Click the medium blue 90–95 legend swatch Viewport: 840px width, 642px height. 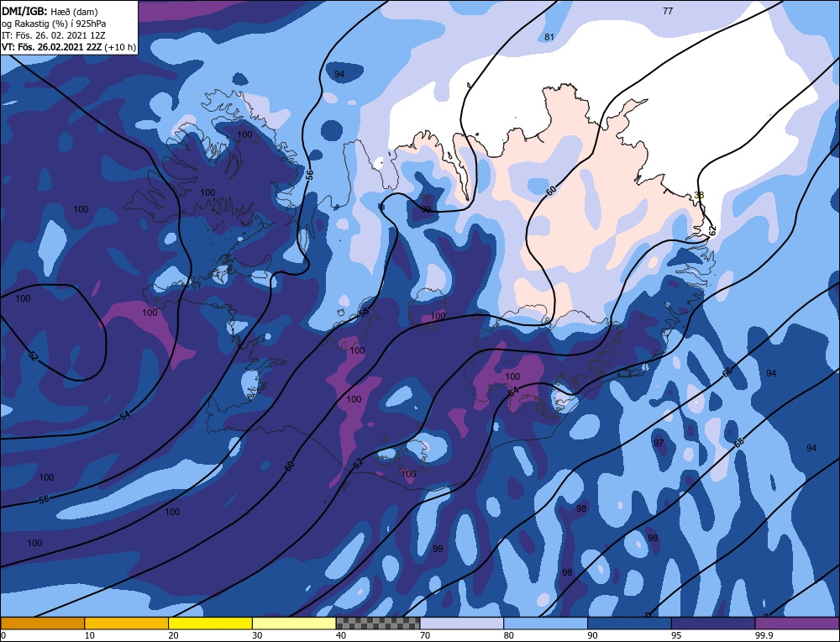(x=629, y=624)
